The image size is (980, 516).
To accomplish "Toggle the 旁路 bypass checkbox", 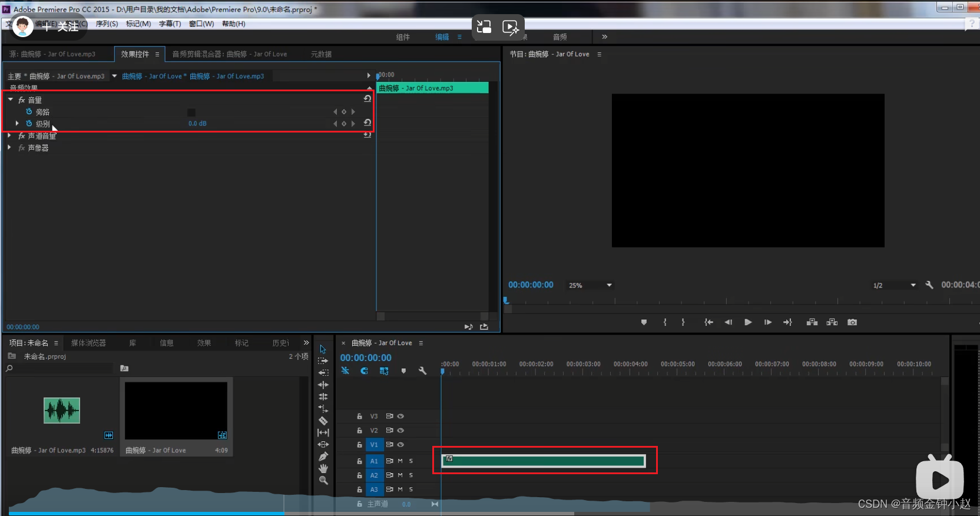I will click(x=191, y=112).
